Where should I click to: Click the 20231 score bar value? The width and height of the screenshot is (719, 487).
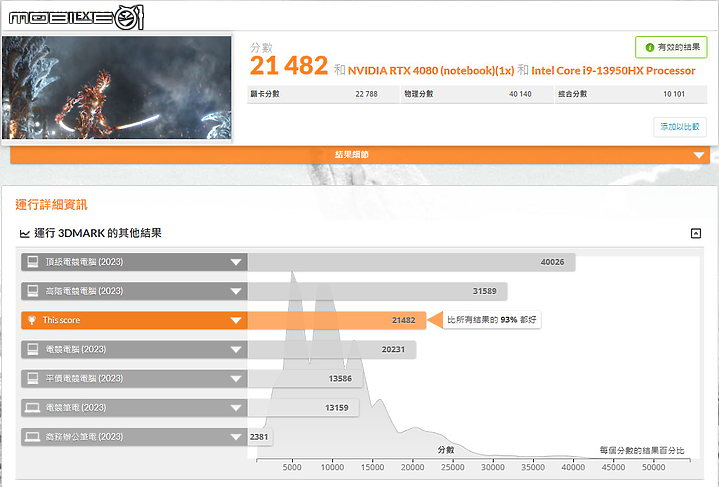click(393, 349)
